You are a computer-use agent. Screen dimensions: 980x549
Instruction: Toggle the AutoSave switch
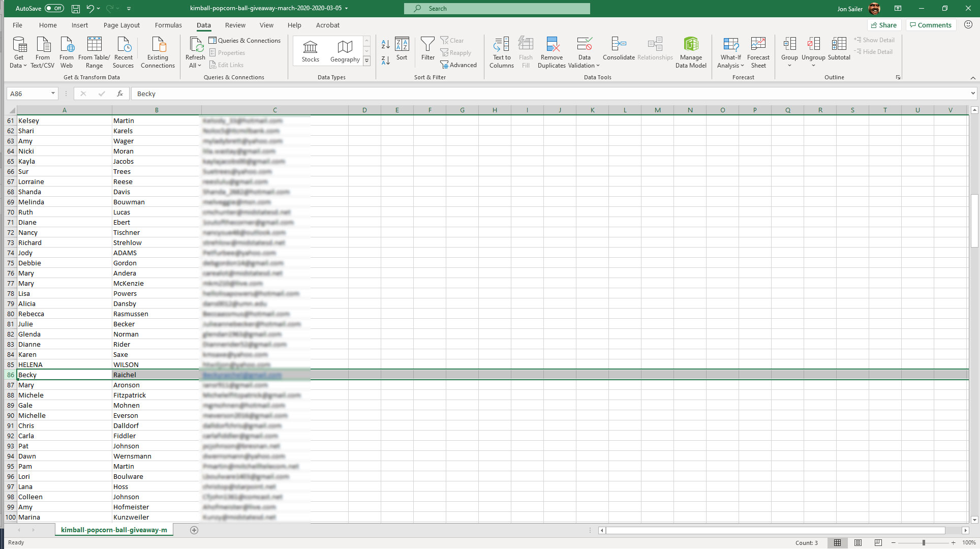(54, 9)
